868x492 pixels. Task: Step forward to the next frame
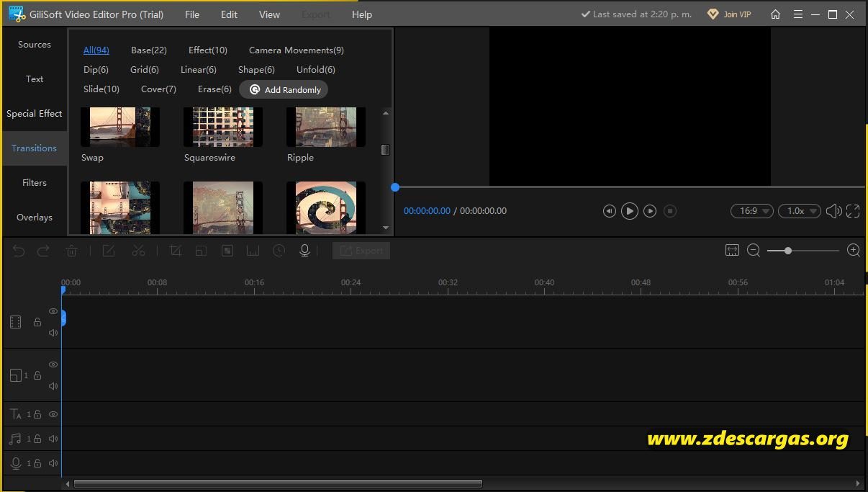pyautogui.click(x=650, y=211)
